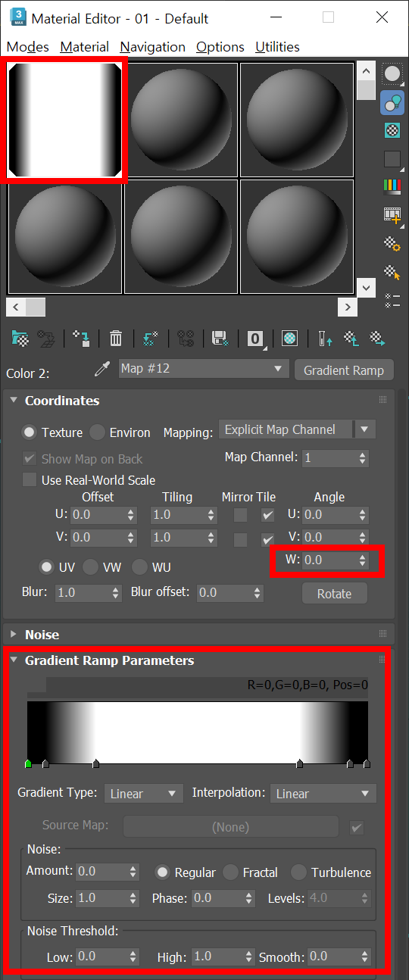The height and width of the screenshot is (980, 409).
Task: Click the gradient ramp color bar
Action: tap(197, 732)
